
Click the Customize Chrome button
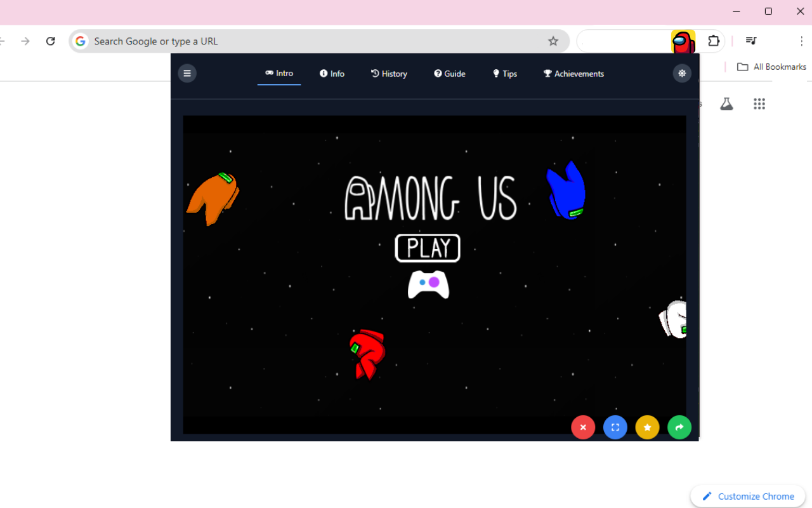coord(748,497)
